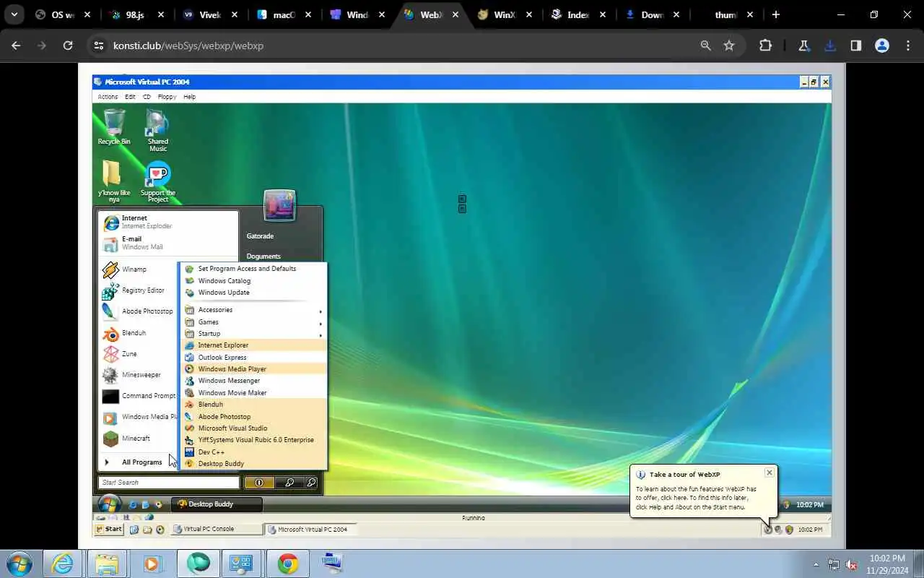Click the address bar URL konsti.club/webSys/webxp/webxp
Image resolution: width=924 pixels, height=578 pixels.
tap(188, 46)
